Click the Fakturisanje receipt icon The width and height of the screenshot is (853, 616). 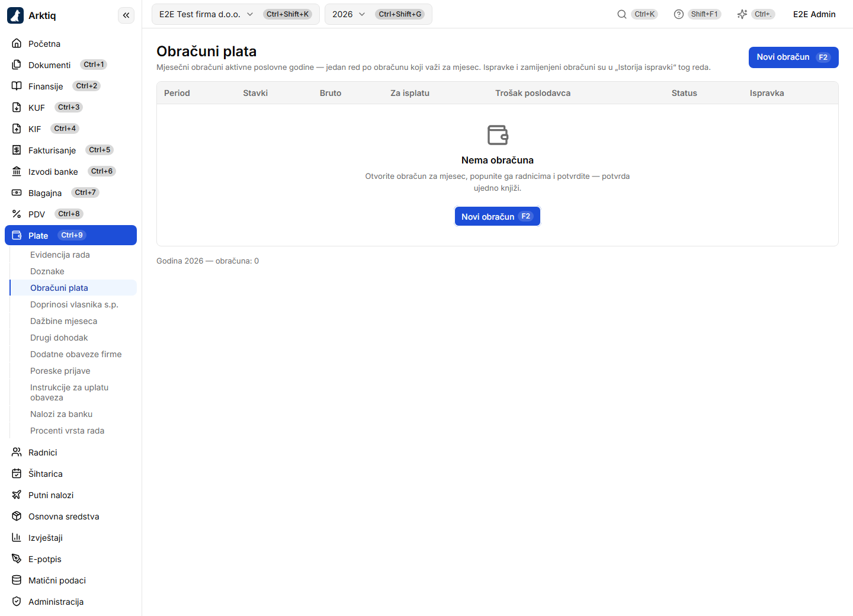17,150
